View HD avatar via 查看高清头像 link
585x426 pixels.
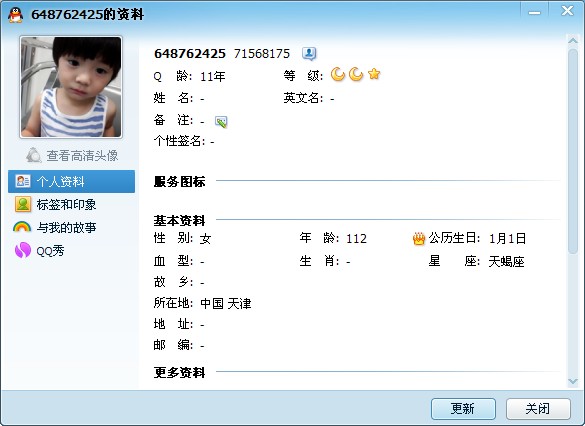(x=82, y=156)
